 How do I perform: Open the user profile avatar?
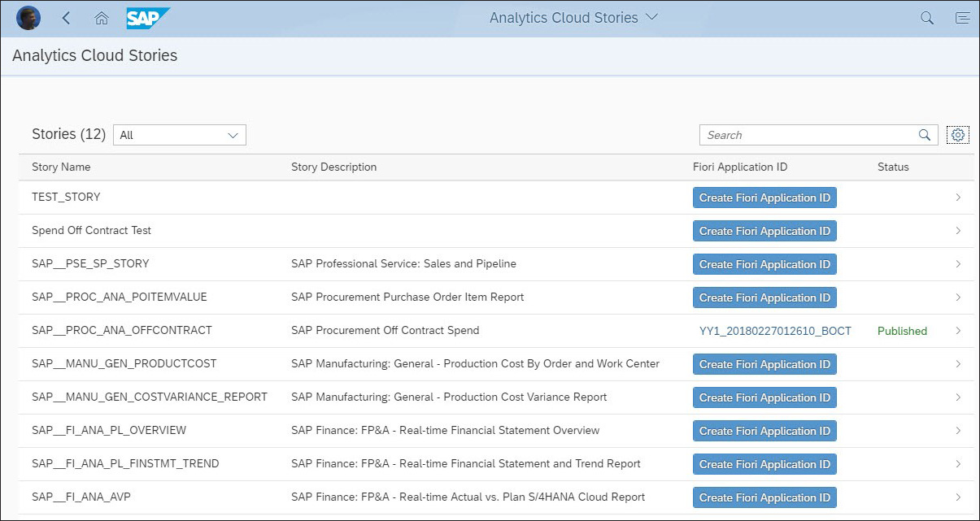(x=28, y=18)
